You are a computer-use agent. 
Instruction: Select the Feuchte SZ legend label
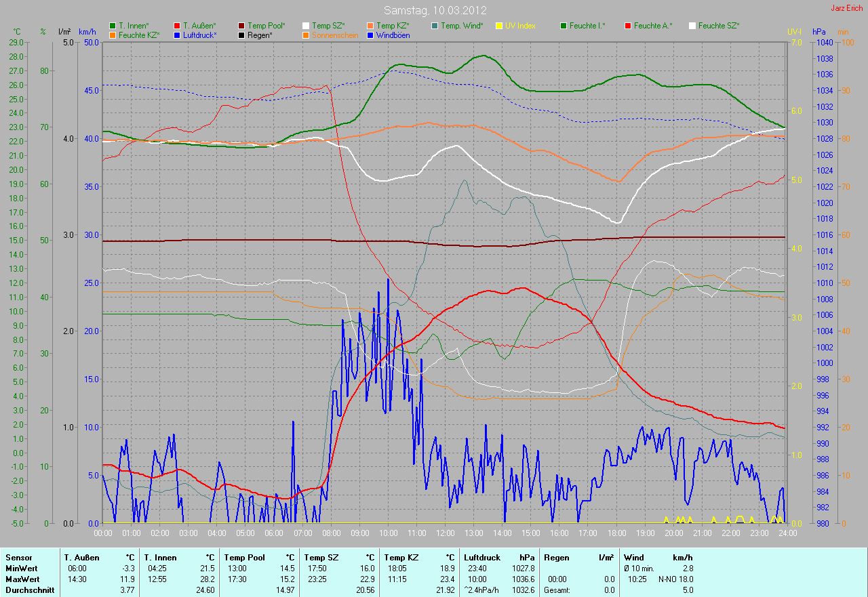(718, 26)
